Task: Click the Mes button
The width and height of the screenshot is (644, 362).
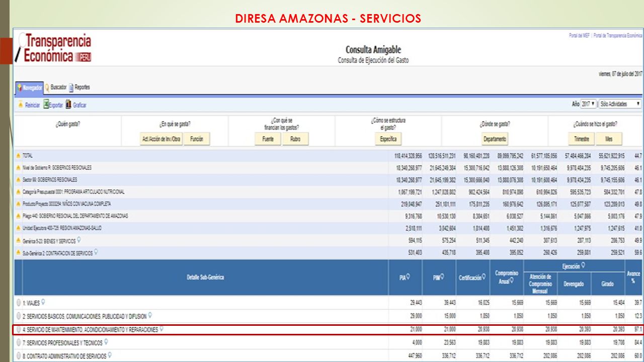Action: tap(609, 139)
